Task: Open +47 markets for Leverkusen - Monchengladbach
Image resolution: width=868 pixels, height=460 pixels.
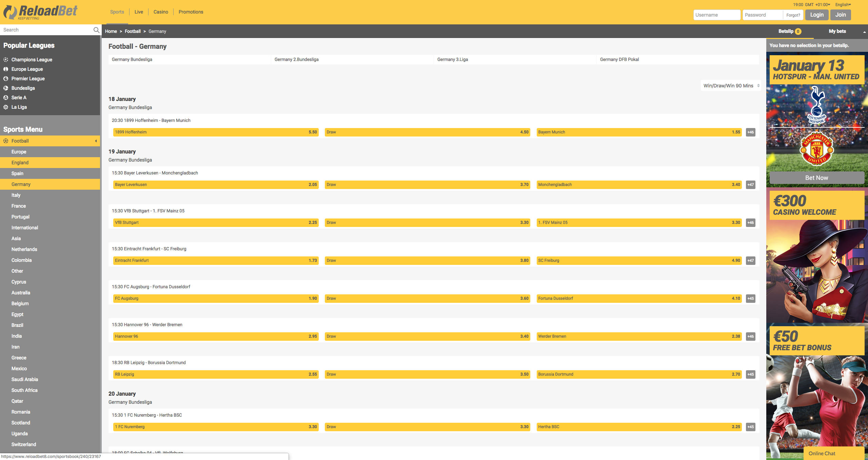Action: pos(751,185)
